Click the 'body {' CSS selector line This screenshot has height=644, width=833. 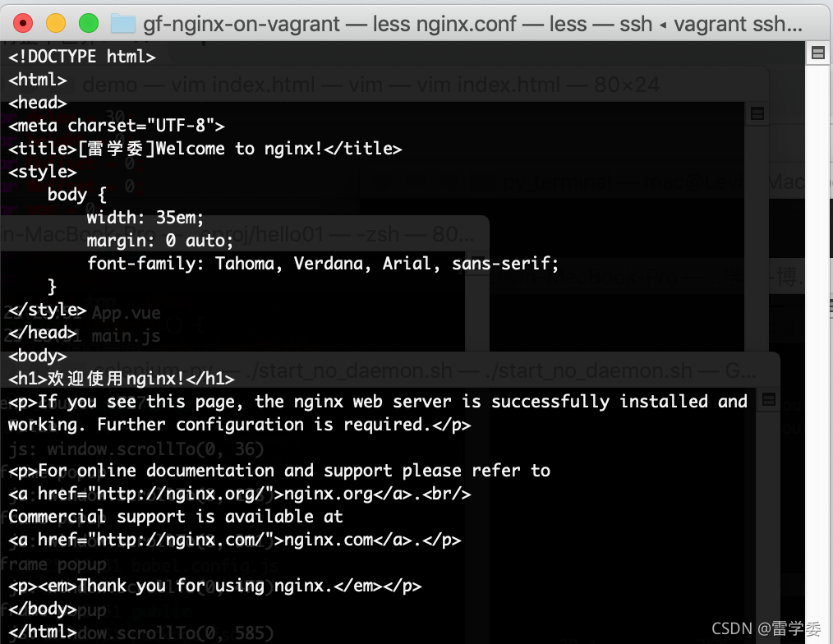77,195
